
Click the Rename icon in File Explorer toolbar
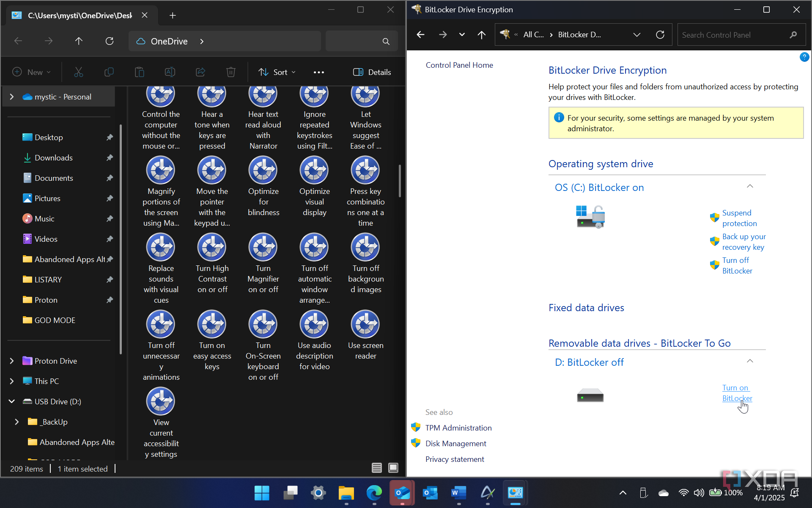(170, 72)
